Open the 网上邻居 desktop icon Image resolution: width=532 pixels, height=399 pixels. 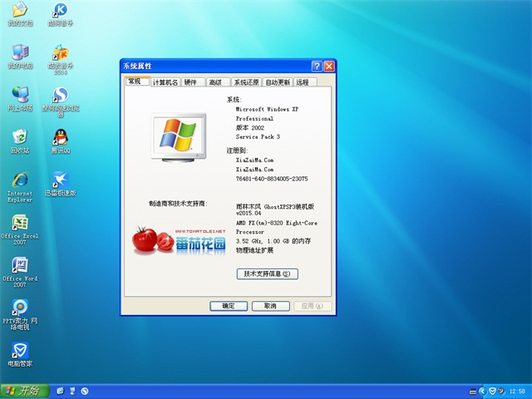coord(18,96)
